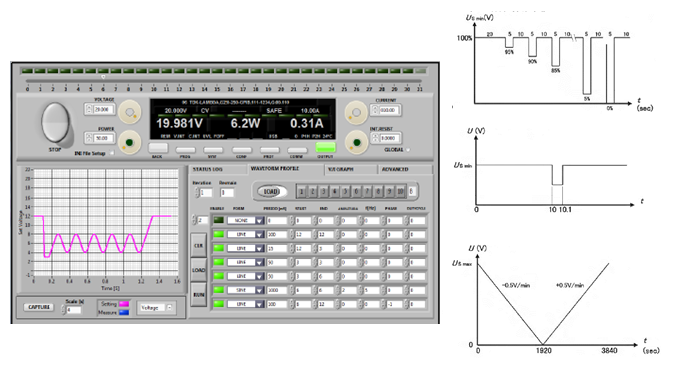Disable the enable LED of the SINE row
Screen dimensions: 694x384
(218, 290)
